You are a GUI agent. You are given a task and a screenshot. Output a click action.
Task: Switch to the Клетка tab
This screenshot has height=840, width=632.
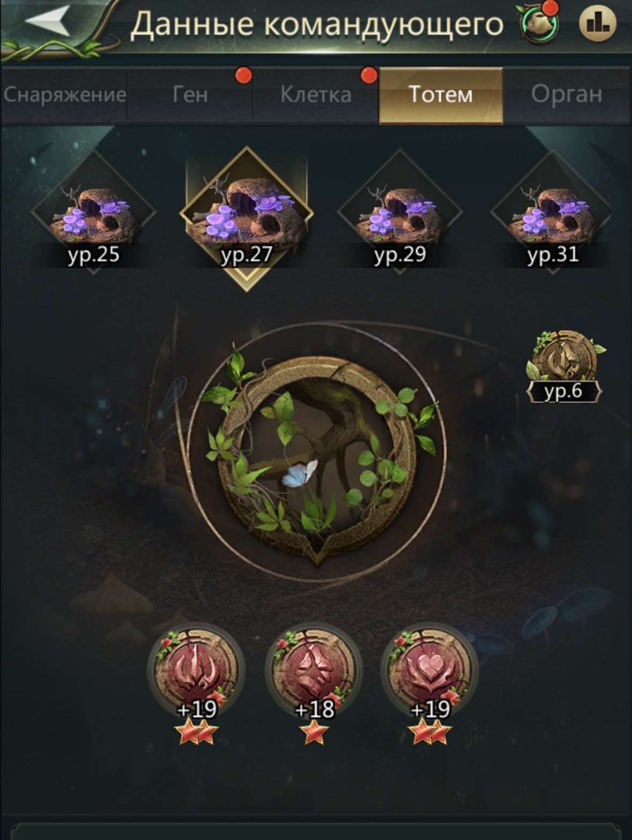point(316,95)
